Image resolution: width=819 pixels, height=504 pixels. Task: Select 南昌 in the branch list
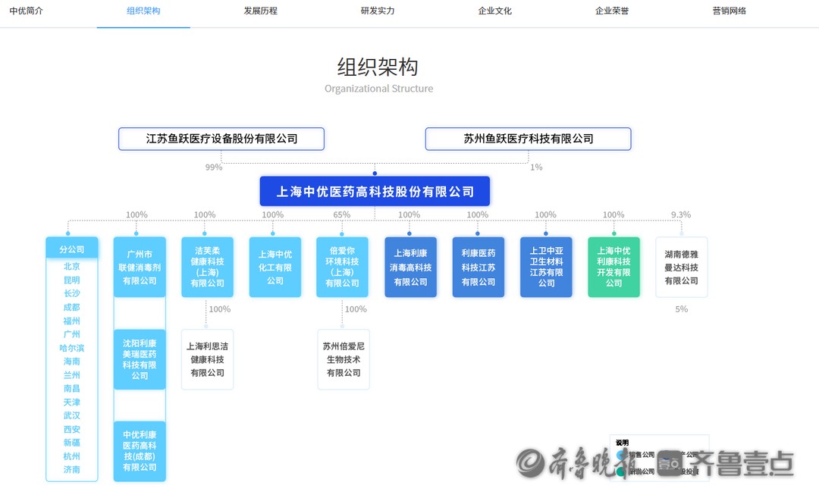71,389
